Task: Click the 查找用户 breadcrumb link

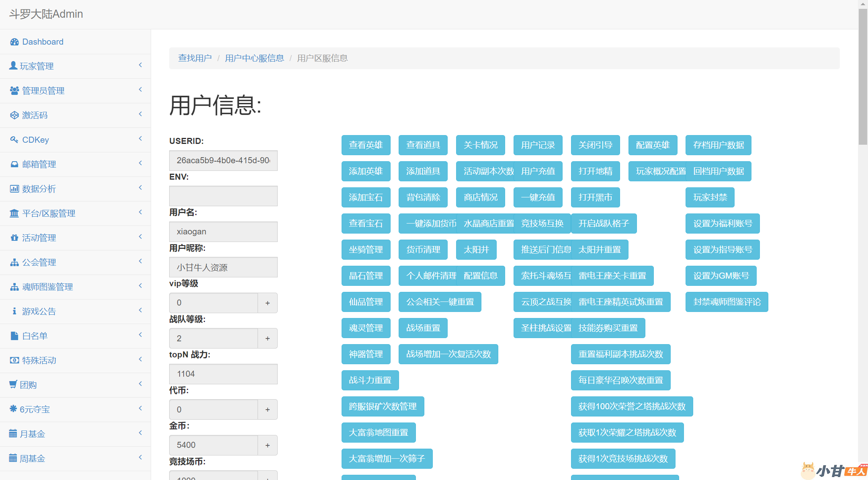Action: pyautogui.click(x=195, y=58)
